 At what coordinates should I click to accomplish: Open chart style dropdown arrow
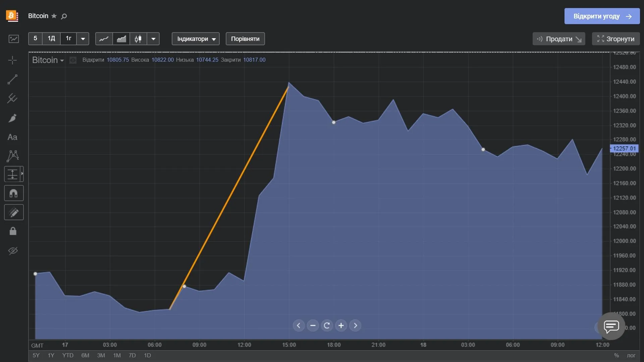[153, 39]
